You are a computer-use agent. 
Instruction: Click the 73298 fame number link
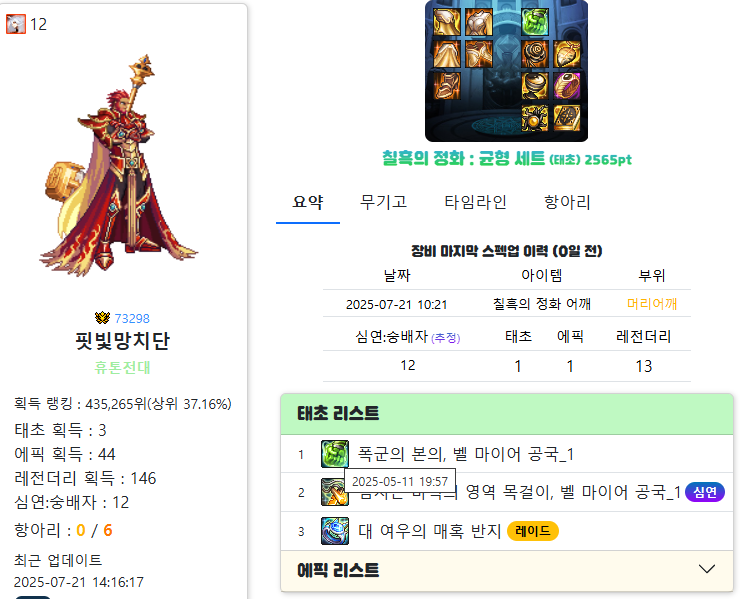[132, 319]
